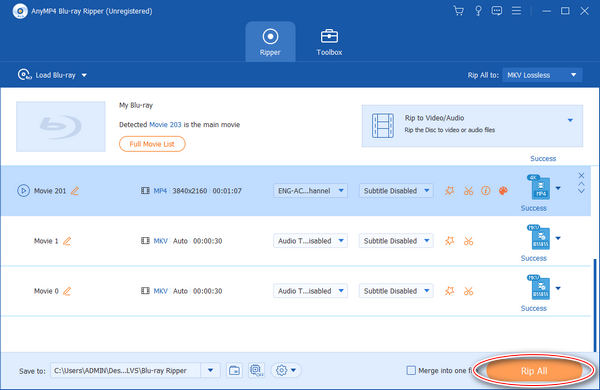The width and height of the screenshot is (600, 390).
Task: Click the Movie 1 film strip icon
Action: (x=145, y=241)
